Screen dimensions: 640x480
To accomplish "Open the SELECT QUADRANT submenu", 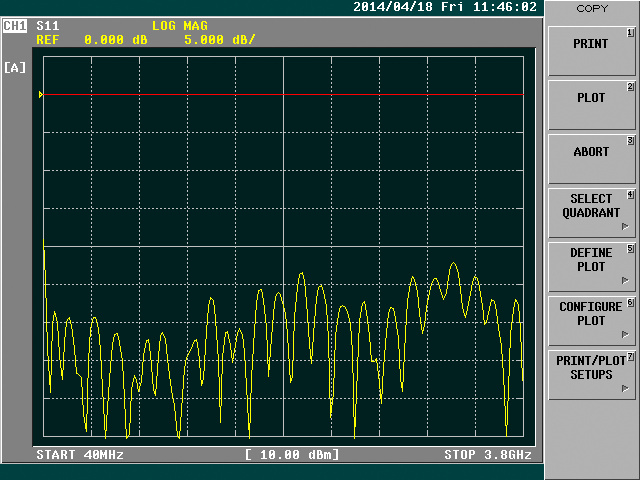I will pyautogui.click(x=591, y=206).
